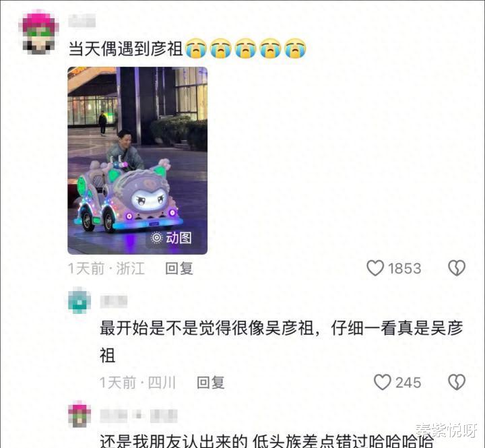Like the Sichuan reply with 245 likes
Viewport: 485px width, 448px height.
click(383, 382)
